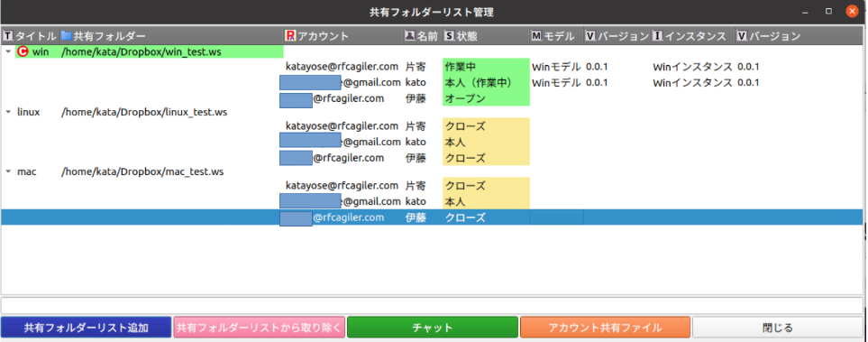Click Winインスタンス in the win kato row

coord(693,83)
